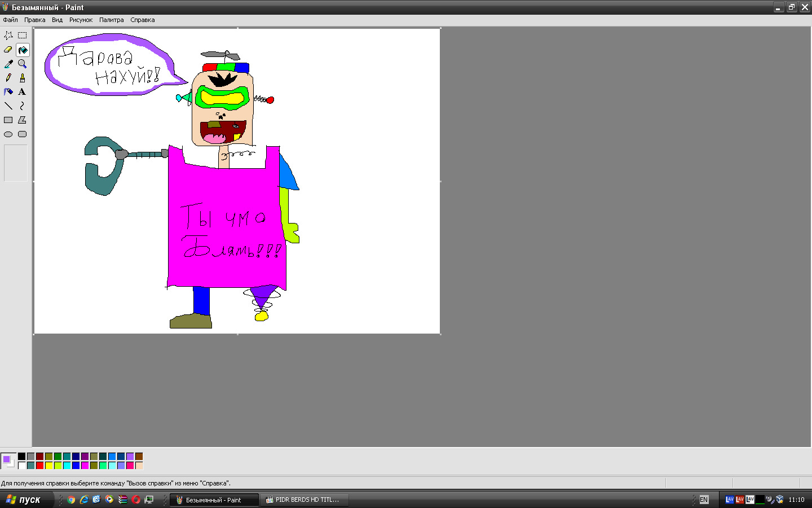Viewport: 812px width, 508px height.
Task: Click the status bar help hint text
Action: (x=116, y=483)
